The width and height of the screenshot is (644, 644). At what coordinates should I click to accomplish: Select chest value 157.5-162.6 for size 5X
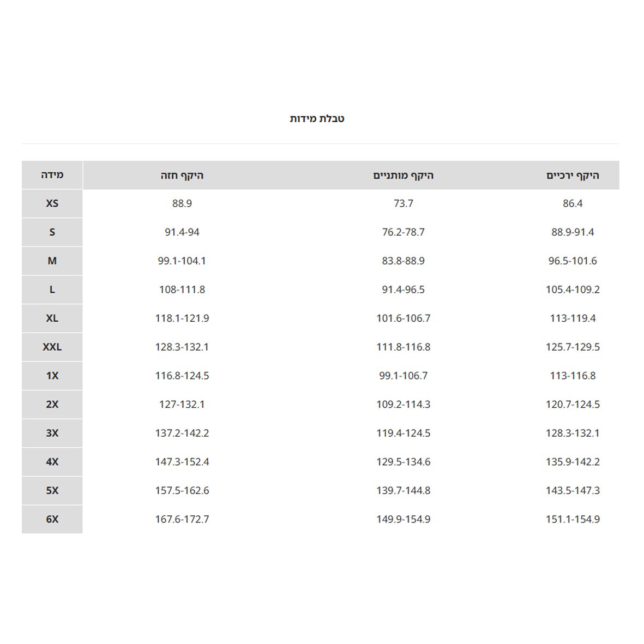coord(182,491)
